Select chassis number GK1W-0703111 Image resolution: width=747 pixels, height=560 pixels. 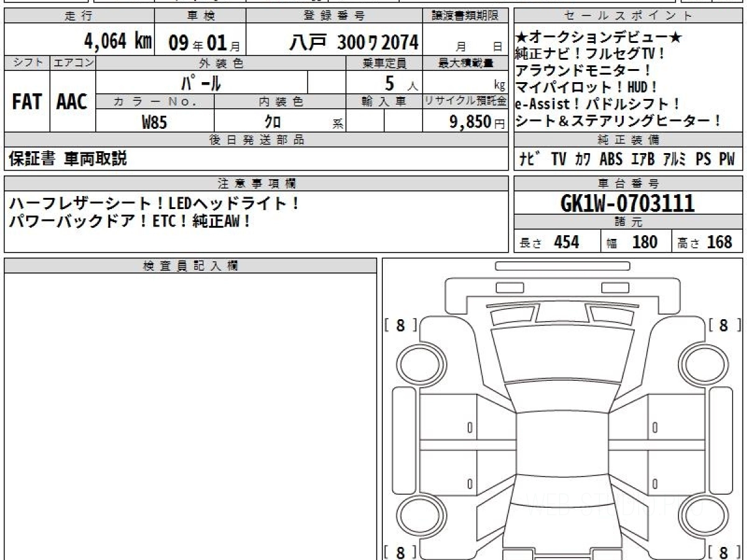(627, 203)
